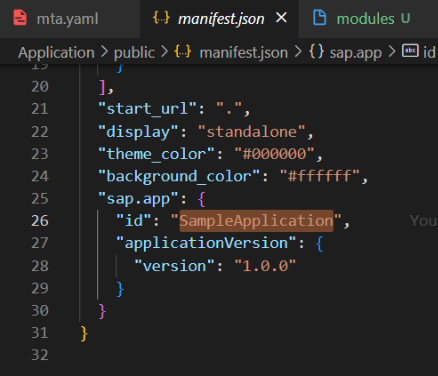Click the pink closing brace on line 30
The height and width of the screenshot is (376, 438).
pos(102,311)
